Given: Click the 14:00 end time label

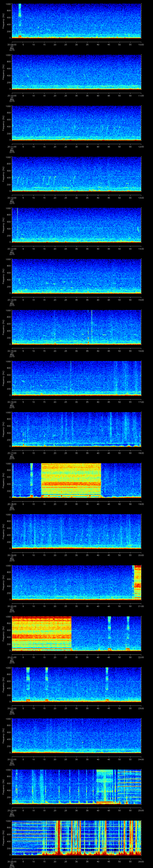Looking at the screenshot, I should coord(141,249).
